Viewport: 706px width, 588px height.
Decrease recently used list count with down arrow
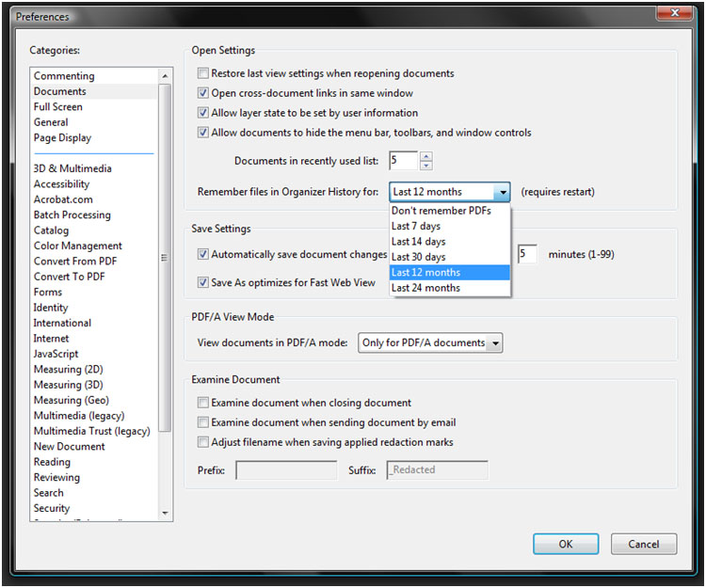425,166
